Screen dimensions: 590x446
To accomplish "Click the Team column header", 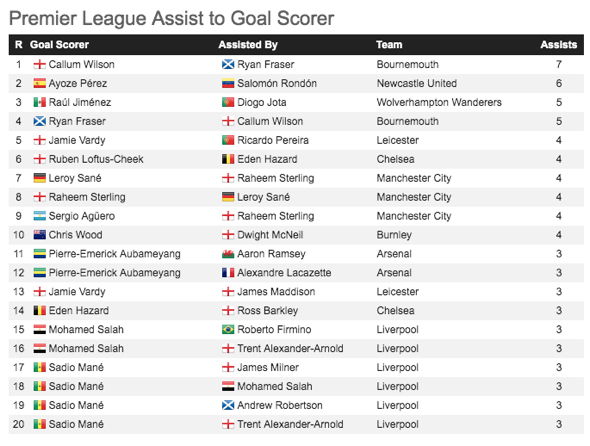I will coord(389,45).
